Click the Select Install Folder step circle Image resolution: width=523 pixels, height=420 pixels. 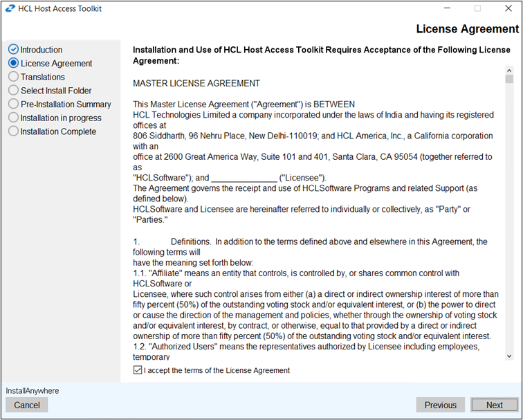13,91
